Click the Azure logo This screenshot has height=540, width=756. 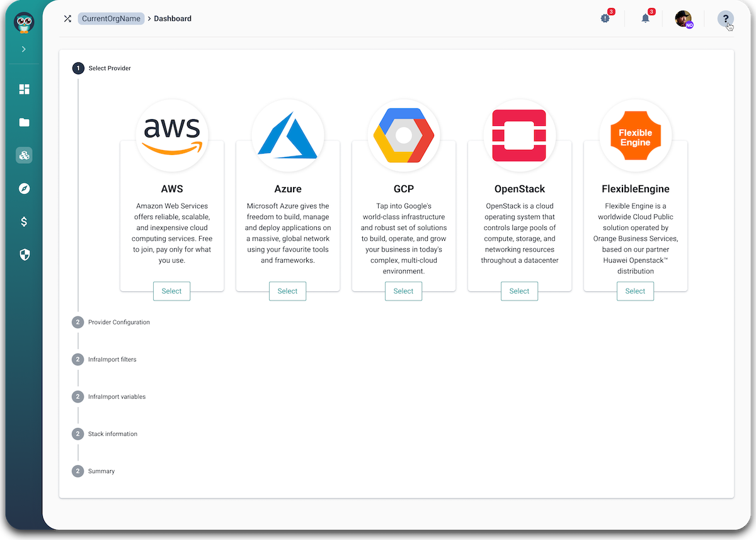click(288, 135)
